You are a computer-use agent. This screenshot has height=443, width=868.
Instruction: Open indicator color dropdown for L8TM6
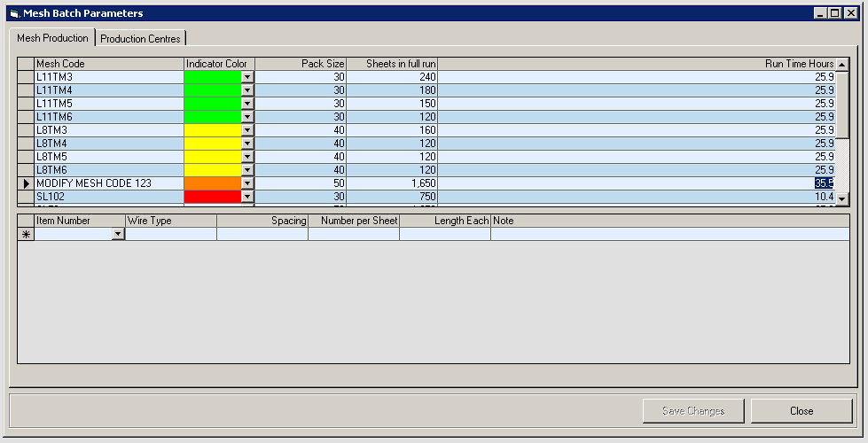coord(247,170)
